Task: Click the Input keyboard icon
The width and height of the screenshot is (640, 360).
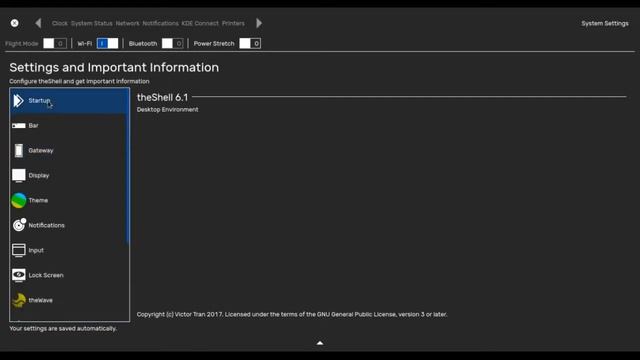Action: coord(18,250)
